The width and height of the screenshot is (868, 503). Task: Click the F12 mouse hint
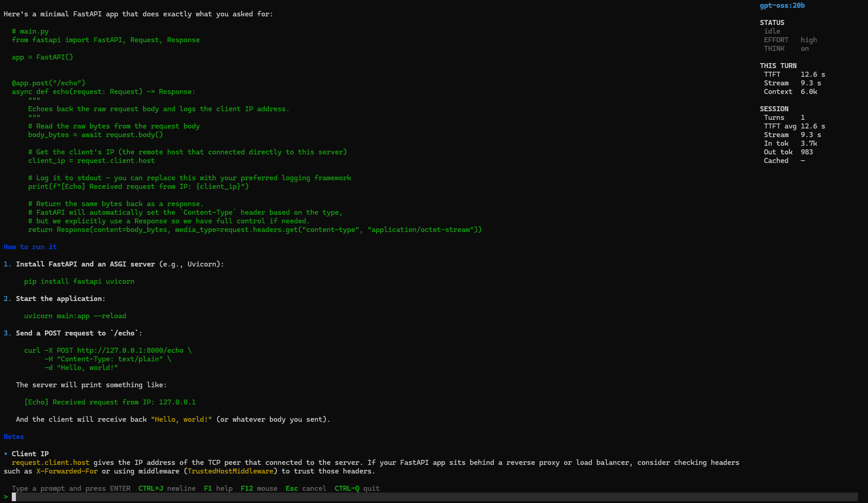pos(259,488)
